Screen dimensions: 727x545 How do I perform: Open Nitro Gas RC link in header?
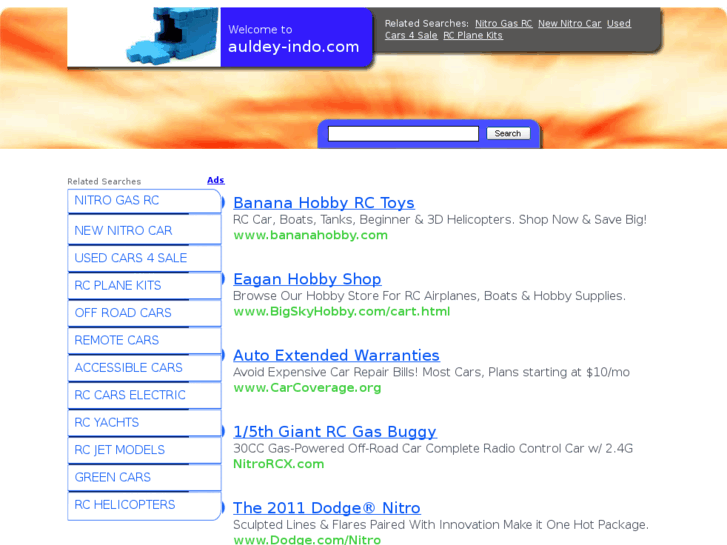pyautogui.click(x=504, y=23)
